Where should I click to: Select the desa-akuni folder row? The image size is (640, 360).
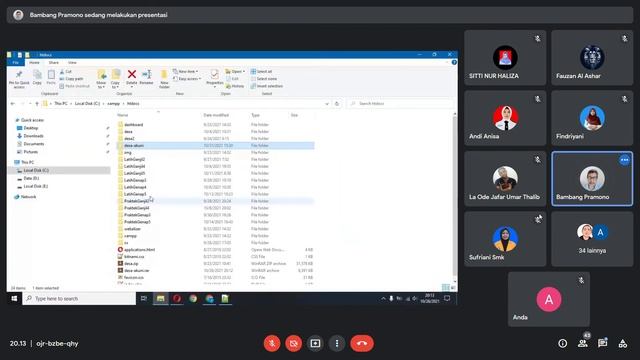tap(216, 145)
